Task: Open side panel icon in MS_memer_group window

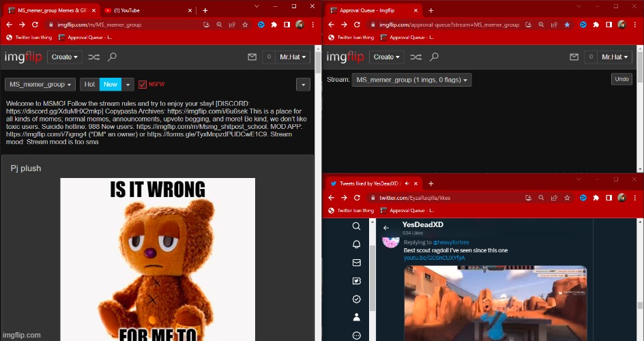Action: pyautogui.click(x=287, y=25)
